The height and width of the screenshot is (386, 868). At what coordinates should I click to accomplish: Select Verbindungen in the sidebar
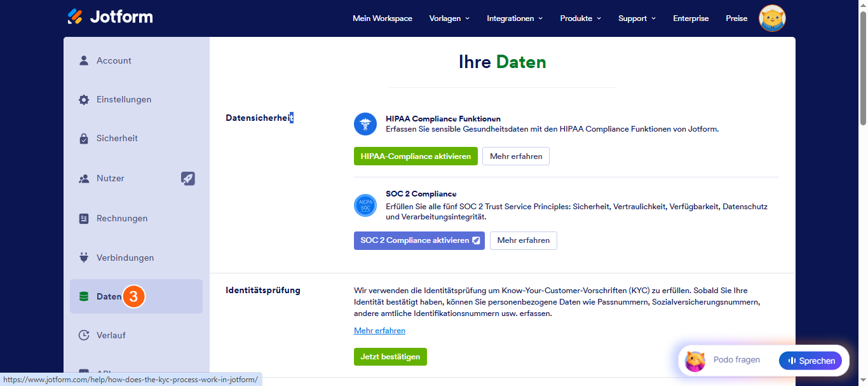(136, 258)
